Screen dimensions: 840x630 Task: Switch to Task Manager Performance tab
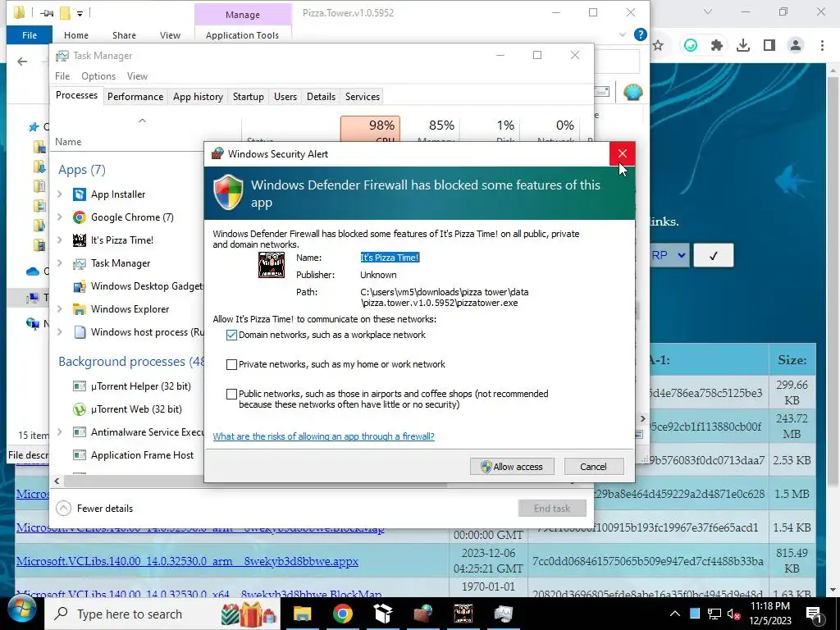pyautogui.click(x=135, y=97)
